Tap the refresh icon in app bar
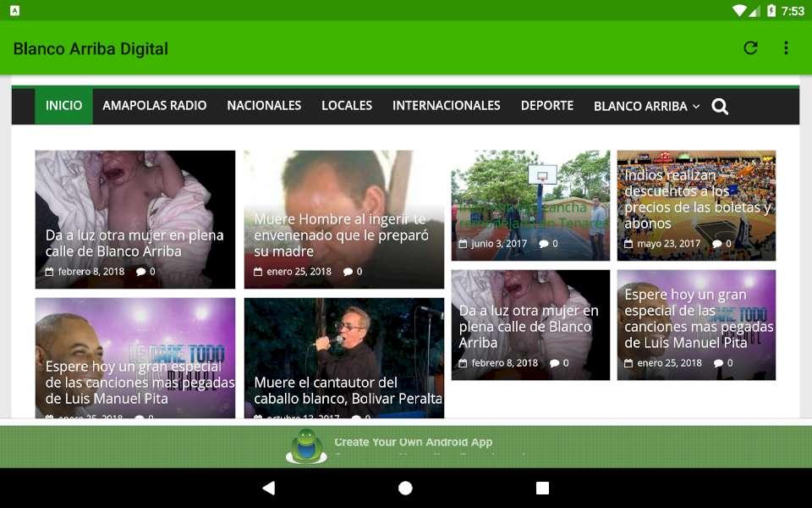 750,48
